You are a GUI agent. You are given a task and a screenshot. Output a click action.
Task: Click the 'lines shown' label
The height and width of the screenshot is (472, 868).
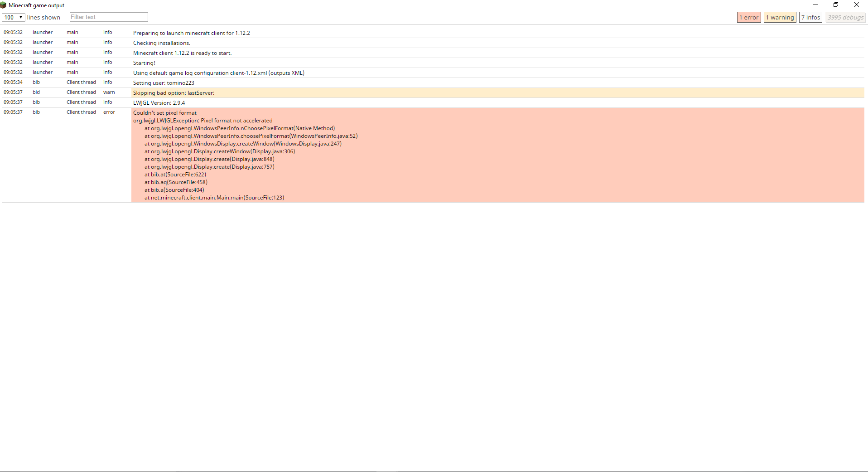click(x=43, y=18)
